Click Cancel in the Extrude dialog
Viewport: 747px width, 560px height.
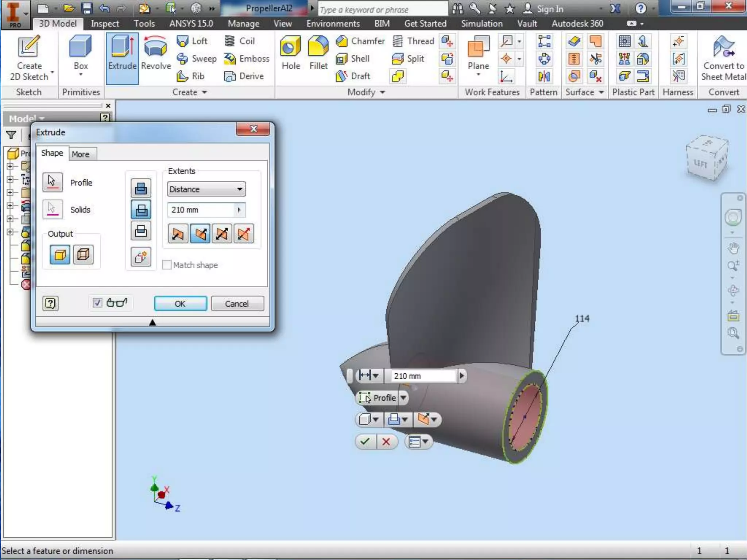(x=237, y=304)
